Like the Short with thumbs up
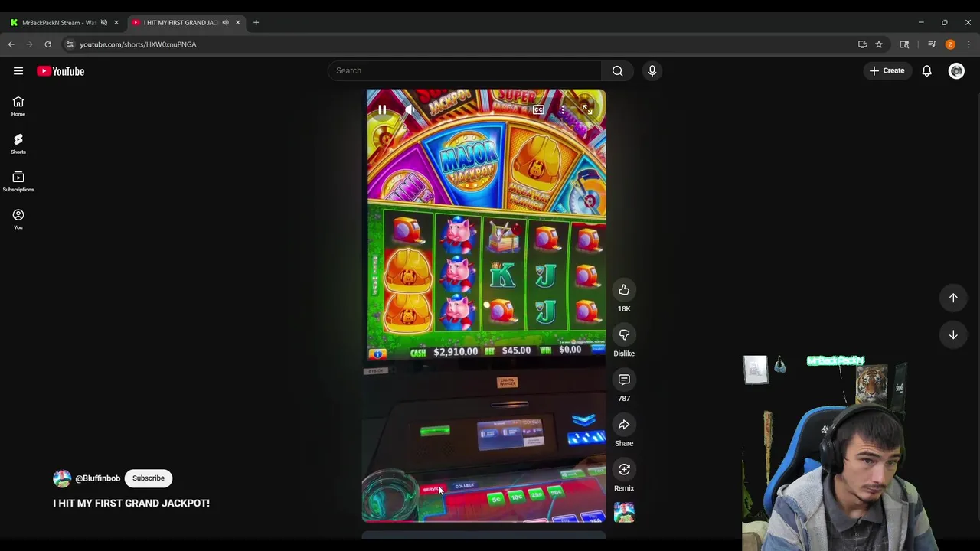This screenshot has width=980, height=551. (624, 290)
